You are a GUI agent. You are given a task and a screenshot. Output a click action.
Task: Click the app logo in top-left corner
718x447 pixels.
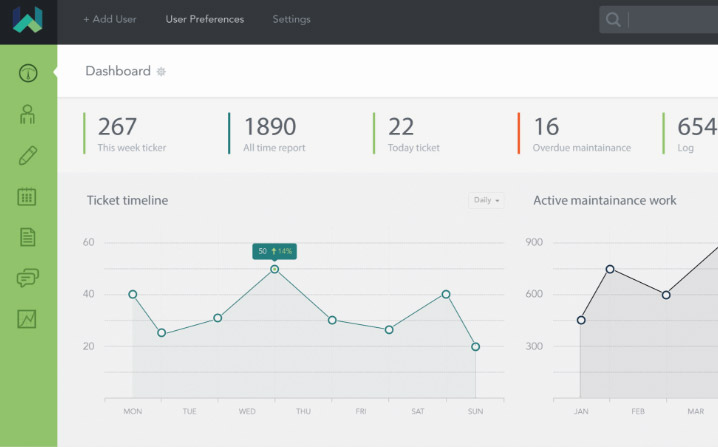point(28,20)
